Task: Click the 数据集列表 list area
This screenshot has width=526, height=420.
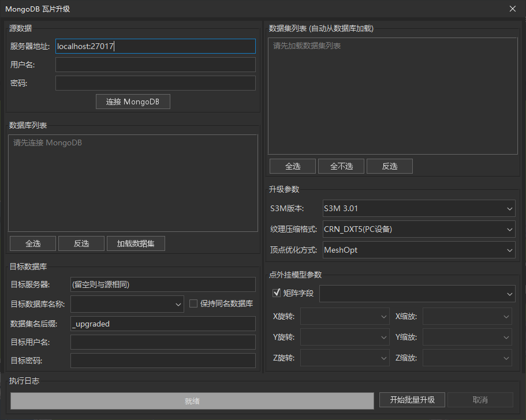Action: [393, 96]
